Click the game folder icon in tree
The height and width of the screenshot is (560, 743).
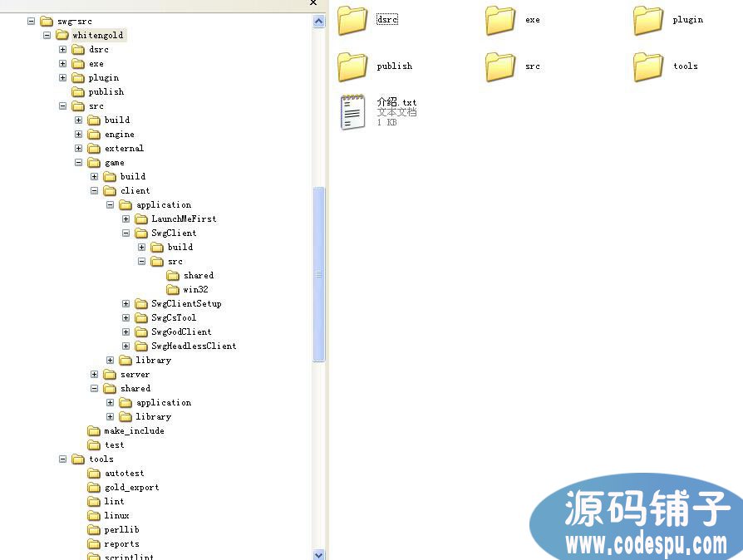pos(94,163)
